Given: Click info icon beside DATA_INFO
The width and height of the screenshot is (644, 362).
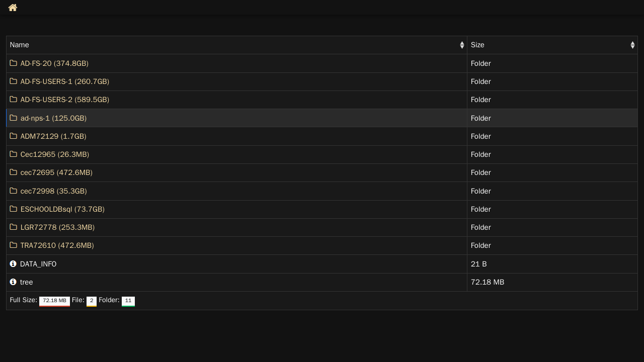Looking at the screenshot, I should [x=13, y=263].
